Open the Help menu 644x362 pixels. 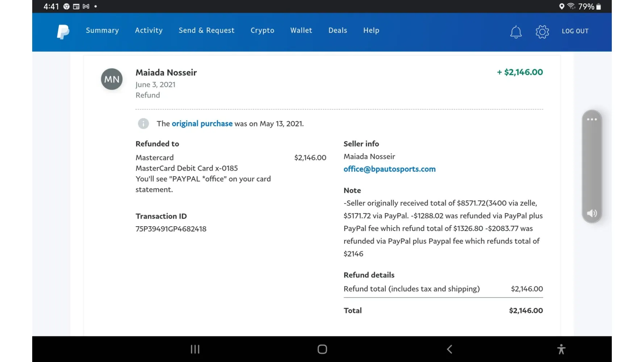(x=371, y=30)
